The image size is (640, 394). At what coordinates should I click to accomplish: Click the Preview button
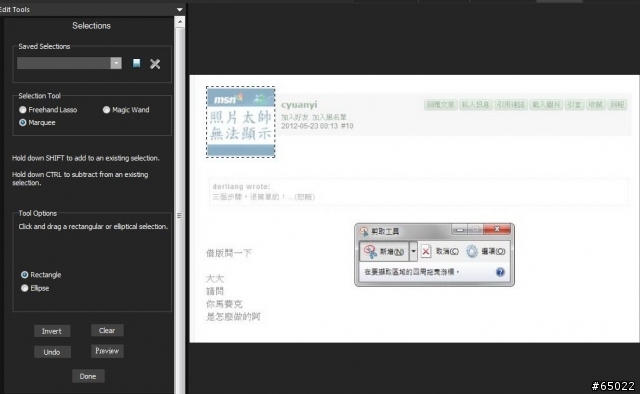[107, 351]
